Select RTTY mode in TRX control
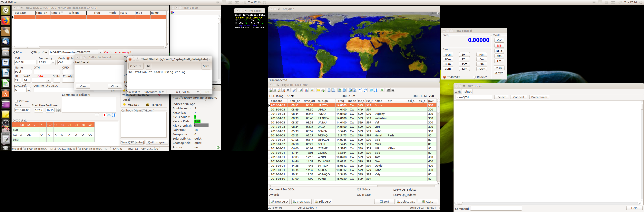This screenshot has height=212, width=644. point(499,51)
